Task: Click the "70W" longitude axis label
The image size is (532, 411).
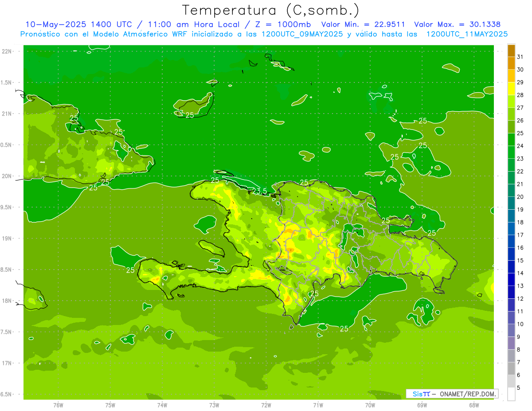Action: pos(370,405)
